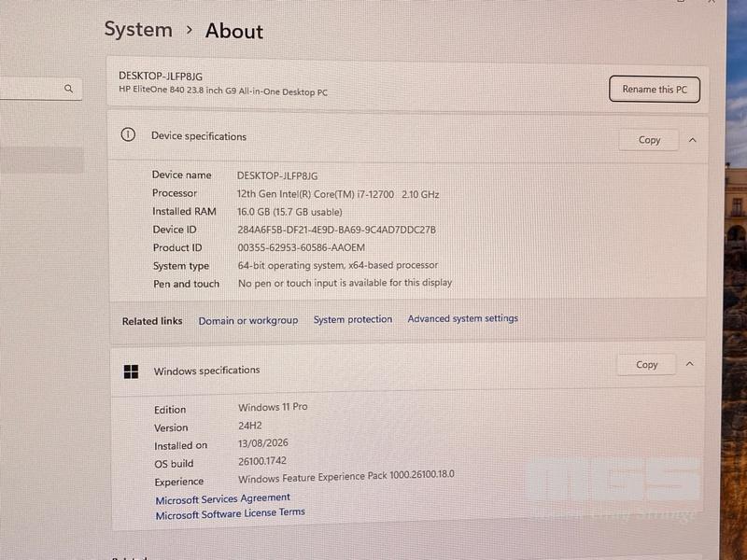Viewport: 747px width, 560px height.
Task: Click the HP EliteOne 840 model text
Action: (223, 91)
